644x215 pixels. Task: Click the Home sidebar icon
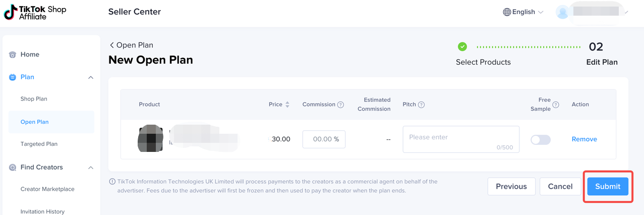coord(13,55)
